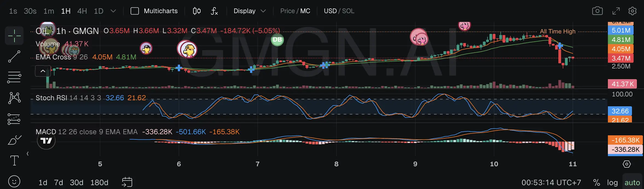Click date label 7 on time axis
The width and height of the screenshot is (644, 189).
click(257, 164)
